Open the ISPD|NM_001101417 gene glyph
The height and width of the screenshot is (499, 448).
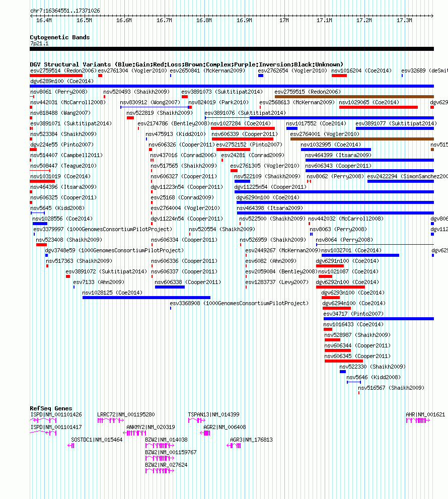click(43, 433)
